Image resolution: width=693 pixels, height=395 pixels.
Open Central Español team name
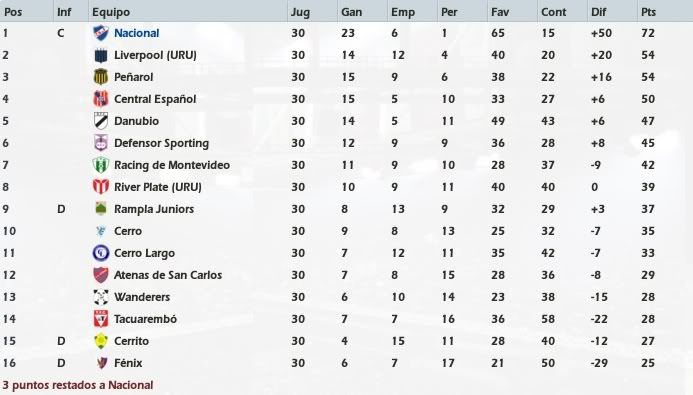point(155,99)
